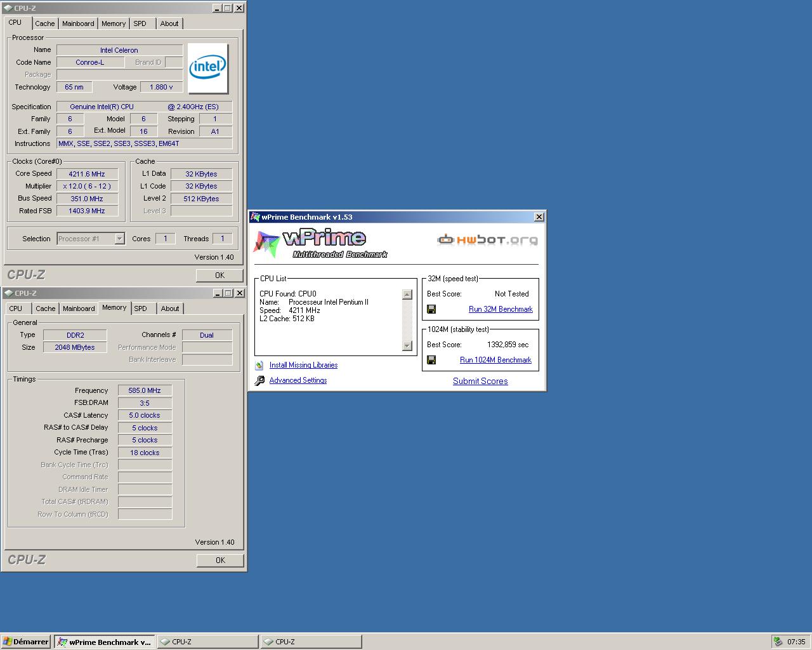Click the CAS# Latency value 5.0 clocks
This screenshot has height=650, width=812.
point(145,415)
